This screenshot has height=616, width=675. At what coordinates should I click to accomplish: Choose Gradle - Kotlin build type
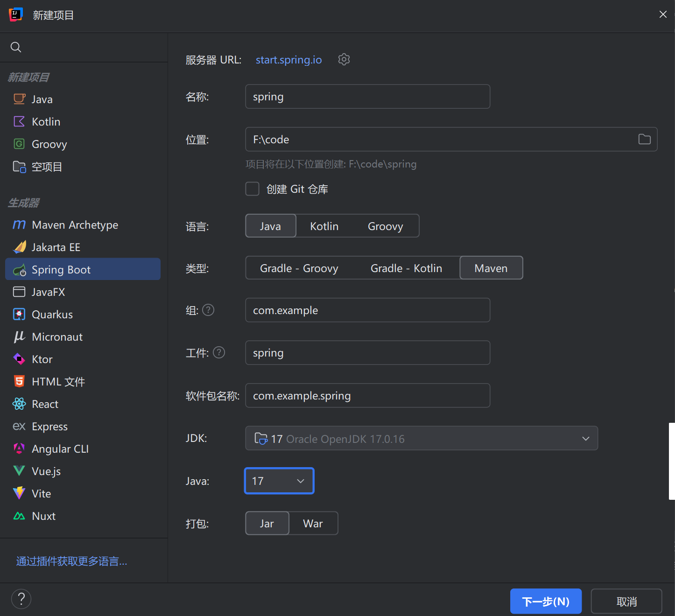(406, 268)
